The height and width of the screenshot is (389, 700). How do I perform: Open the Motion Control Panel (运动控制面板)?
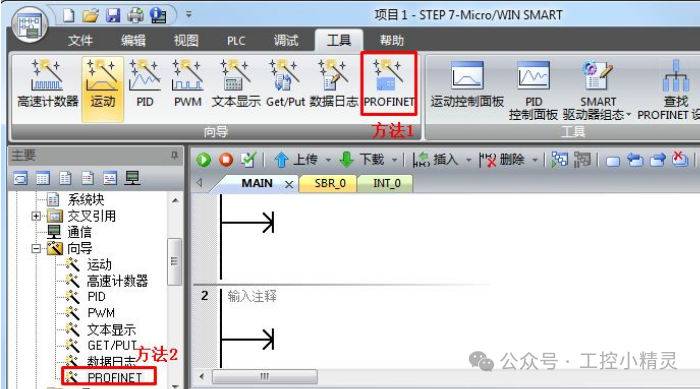tap(467, 84)
